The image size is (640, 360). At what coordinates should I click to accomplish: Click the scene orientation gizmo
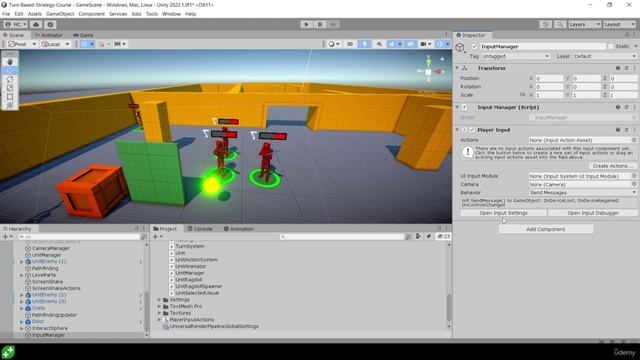point(429,71)
